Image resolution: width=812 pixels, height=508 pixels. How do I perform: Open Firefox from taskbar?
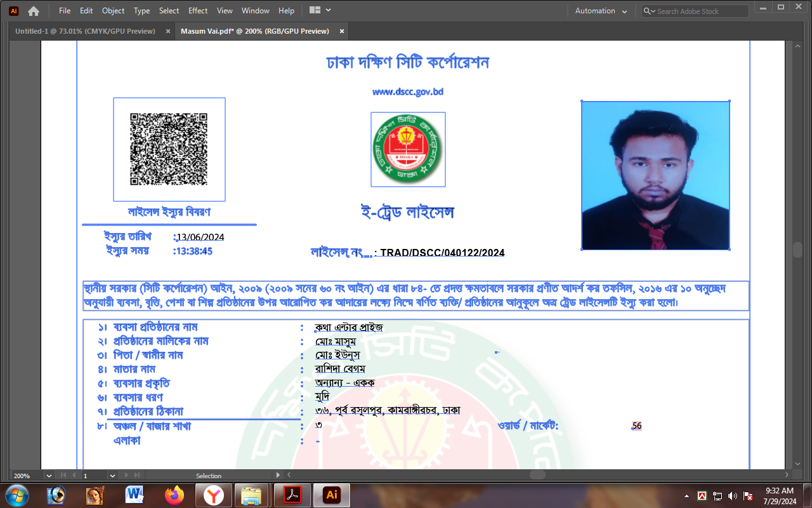tap(174, 495)
